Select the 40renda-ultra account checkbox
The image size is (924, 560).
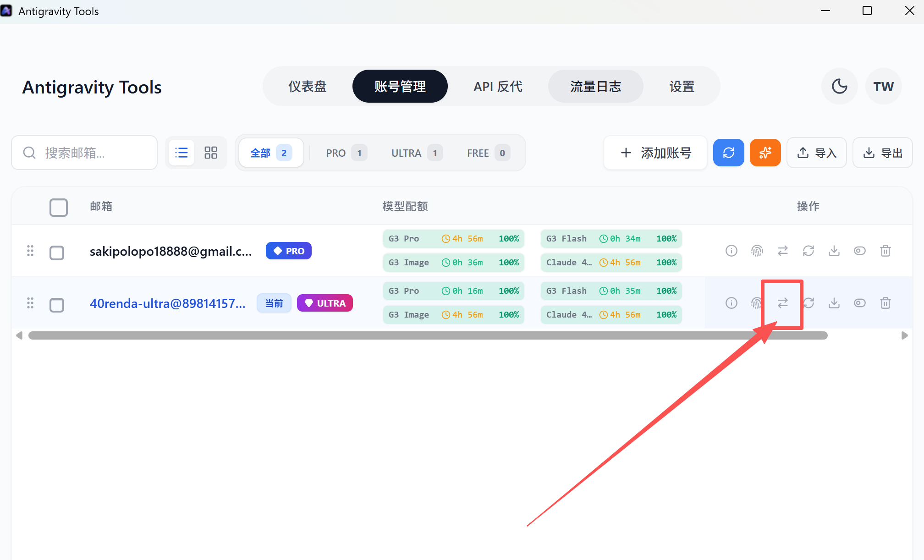click(x=57, y=305)
